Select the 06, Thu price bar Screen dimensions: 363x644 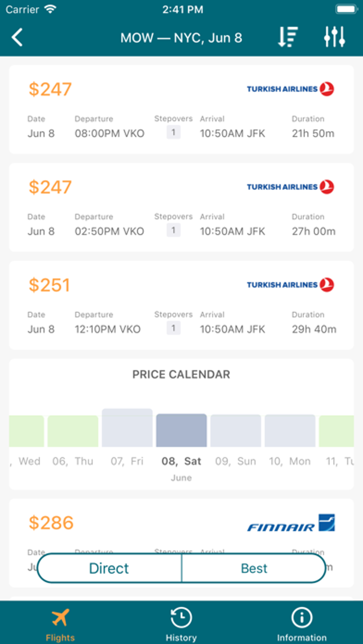point(73,431)
